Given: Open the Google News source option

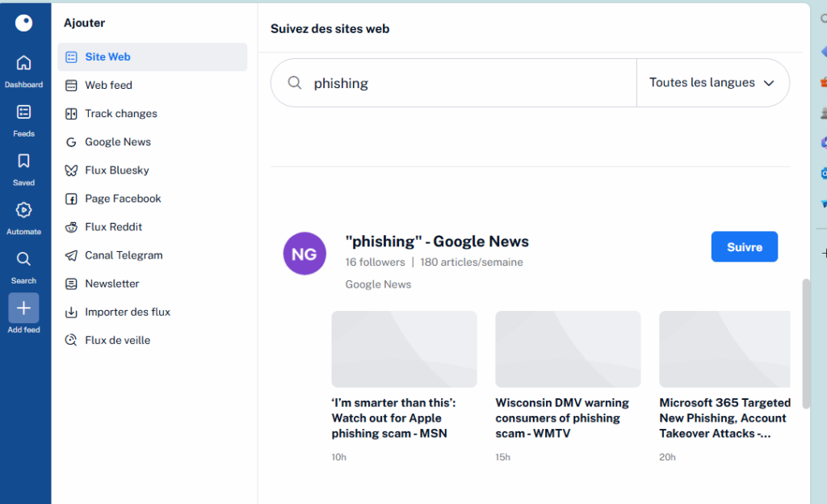Looking at the screenshot, I should [118, 142].
